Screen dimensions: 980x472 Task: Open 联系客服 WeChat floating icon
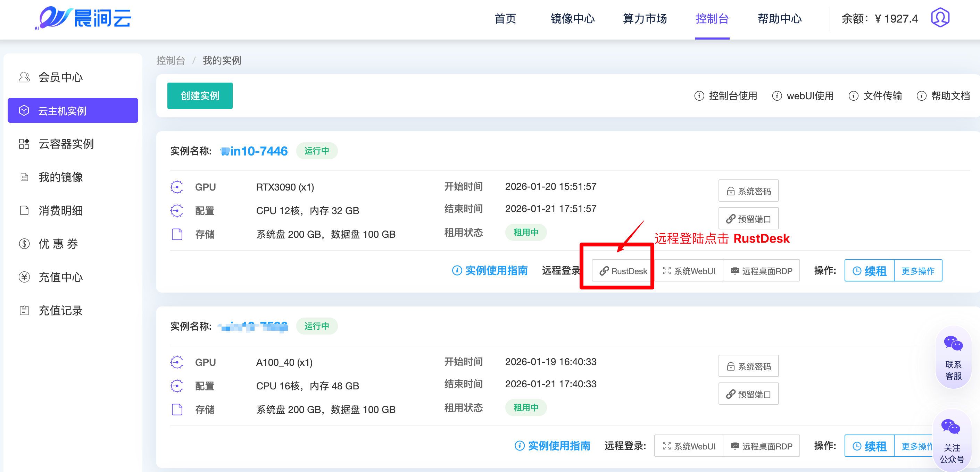953,357
